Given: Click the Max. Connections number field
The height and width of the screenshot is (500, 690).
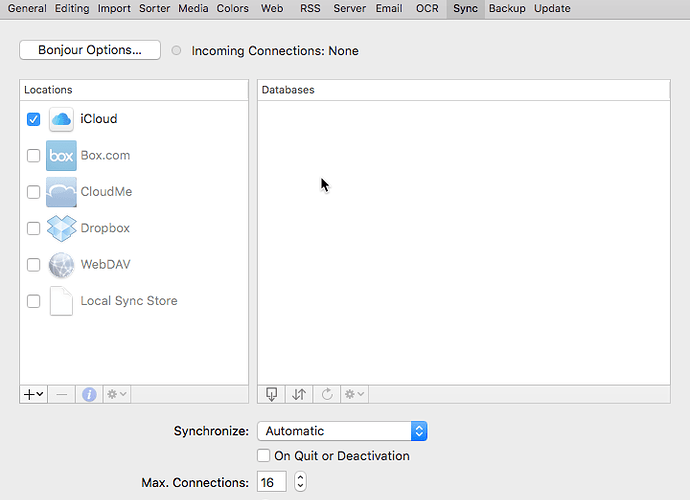Looking at the screenshot, I should coord(272,482).
